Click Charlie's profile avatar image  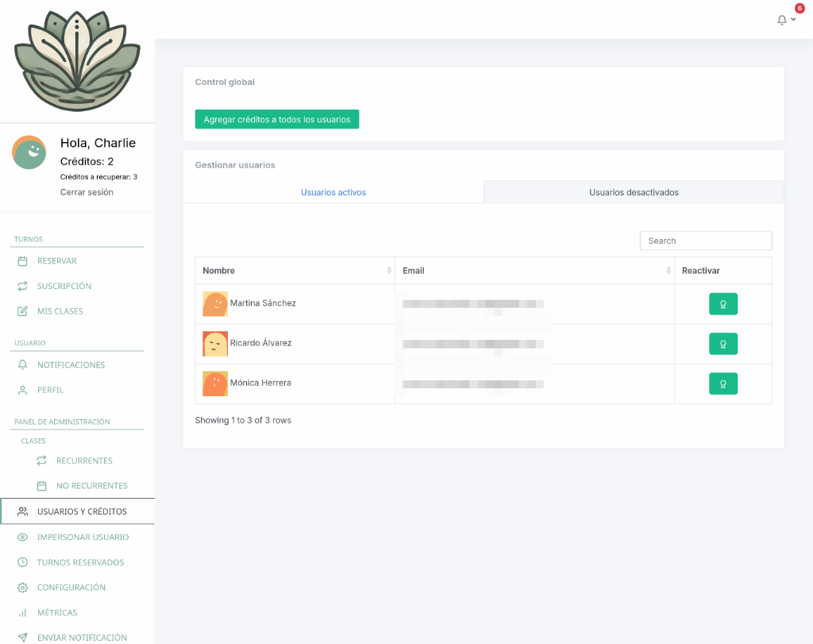[x=29, y=152]
